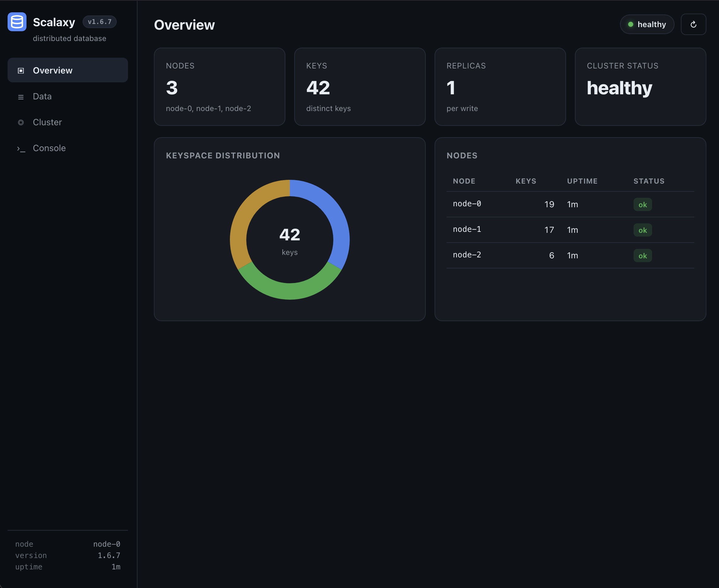The image size is (719, 588).
Task: Click the node-0 value in sidebar footer
Action: point(107,544)
